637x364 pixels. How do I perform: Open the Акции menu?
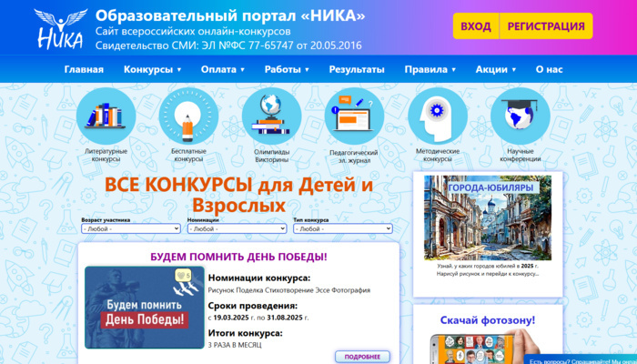(496, 69)
